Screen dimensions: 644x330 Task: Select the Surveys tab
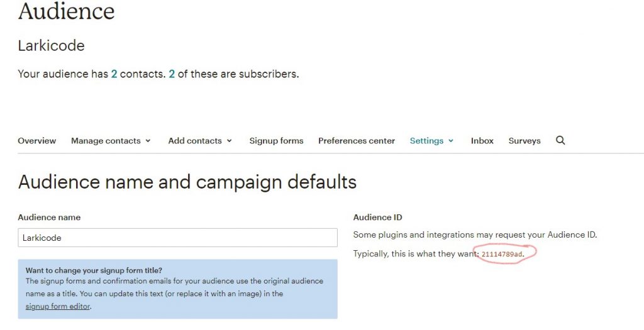click(x=525, y=141)
